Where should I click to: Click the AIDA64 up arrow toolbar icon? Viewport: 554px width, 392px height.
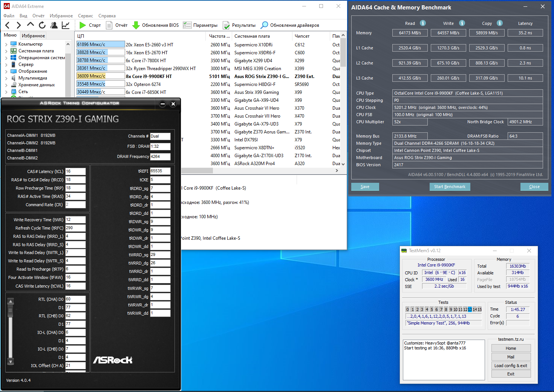tap(31, 25)
